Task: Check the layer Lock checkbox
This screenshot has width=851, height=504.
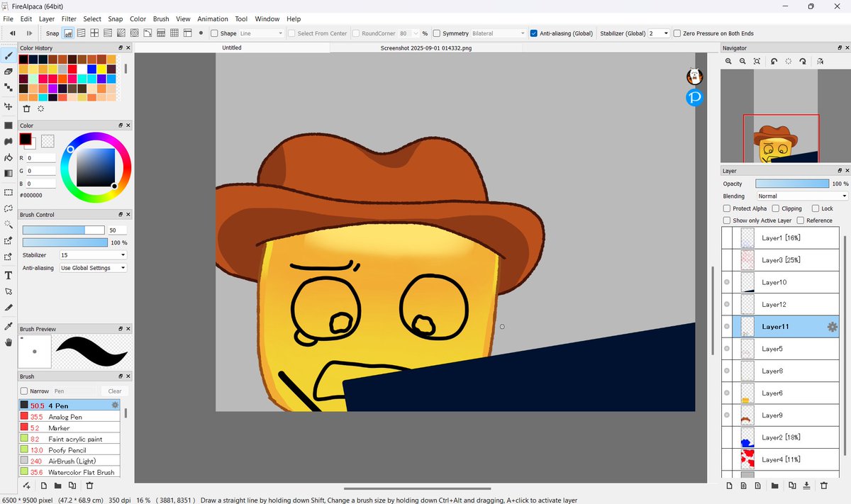Action: [x=816, y=208]
